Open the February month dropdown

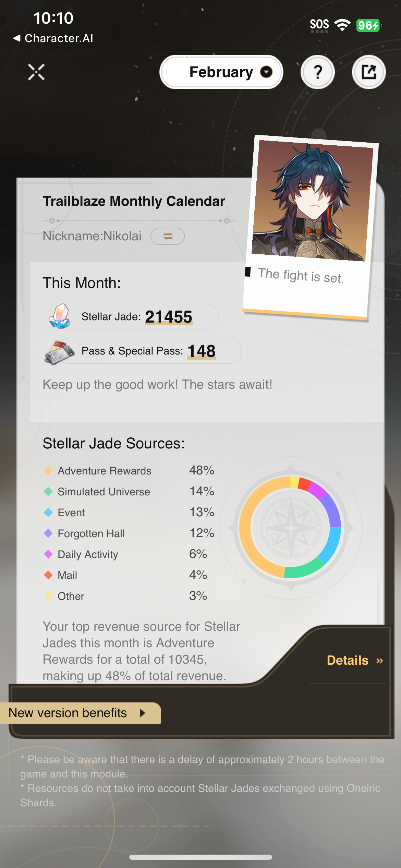point(221,72)
